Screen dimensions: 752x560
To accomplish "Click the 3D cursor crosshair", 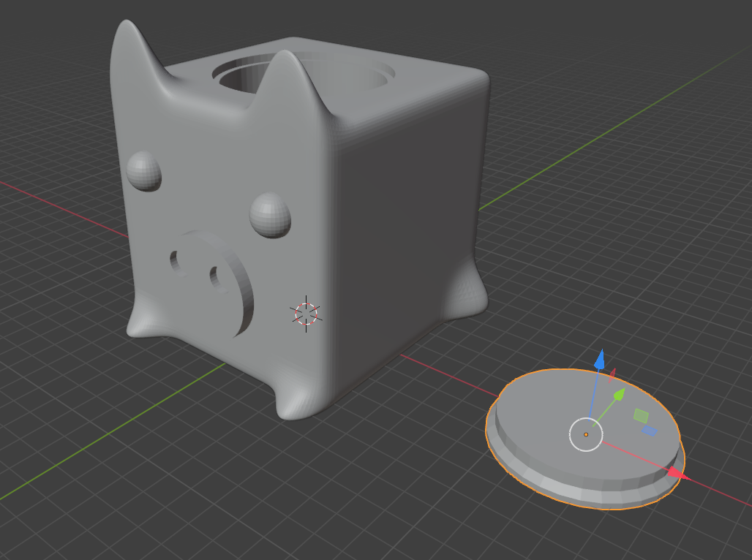I will click(306, 314).
